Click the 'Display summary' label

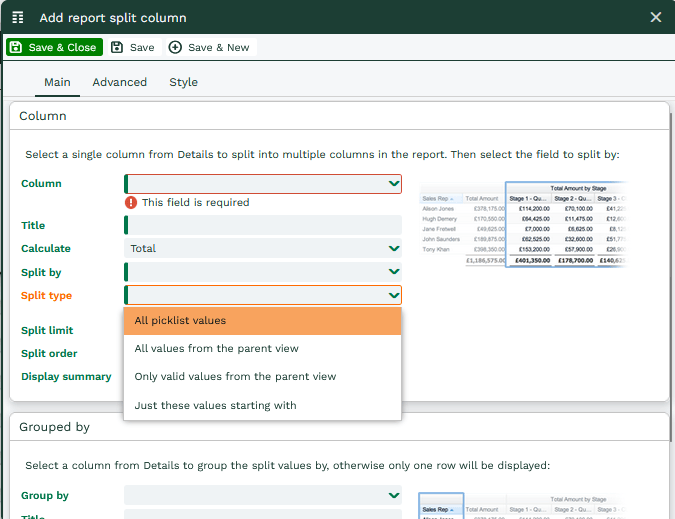tap(66, 377)
